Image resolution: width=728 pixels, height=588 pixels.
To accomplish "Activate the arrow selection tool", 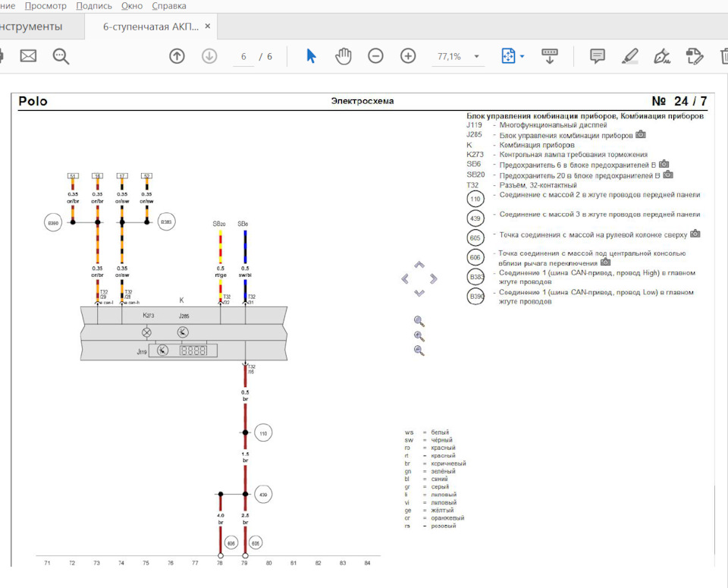I will 311,56.
